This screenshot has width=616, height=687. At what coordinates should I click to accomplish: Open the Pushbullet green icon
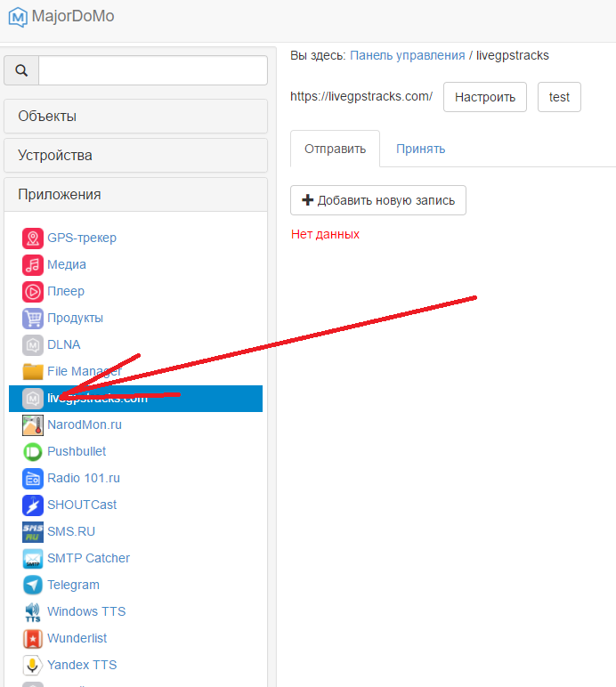[x=33, y=452]
